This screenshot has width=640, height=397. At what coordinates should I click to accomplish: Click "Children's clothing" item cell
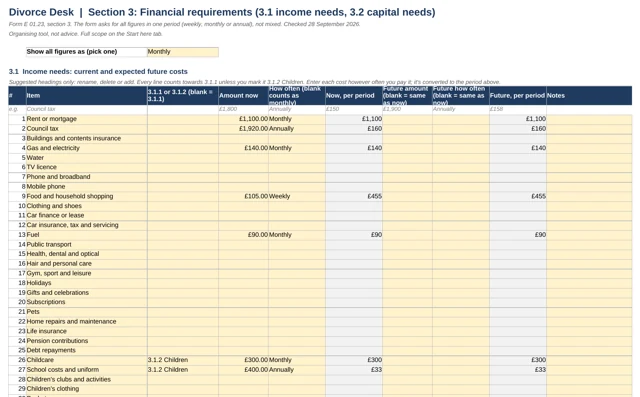coord(87,389)
